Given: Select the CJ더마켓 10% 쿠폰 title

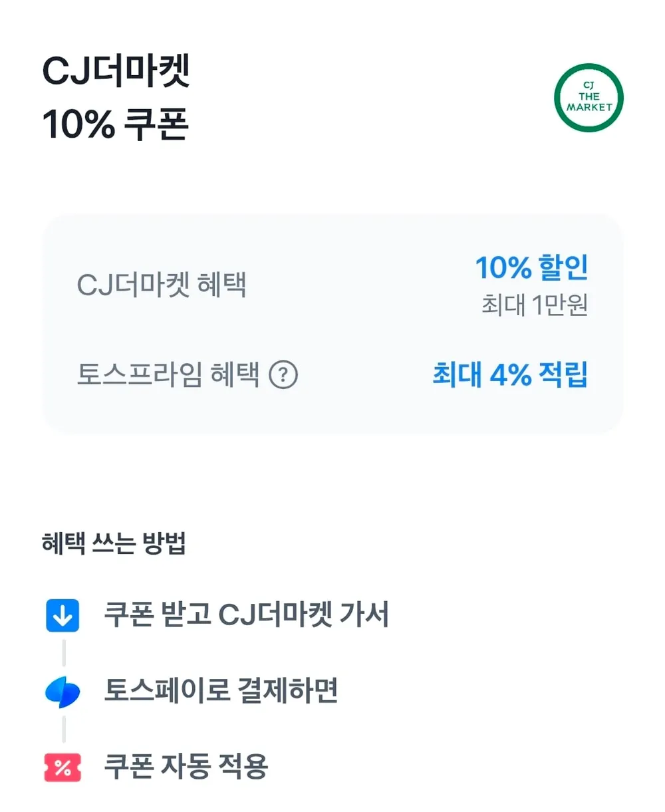Looking at the screenshot, I should click(116, 97).
